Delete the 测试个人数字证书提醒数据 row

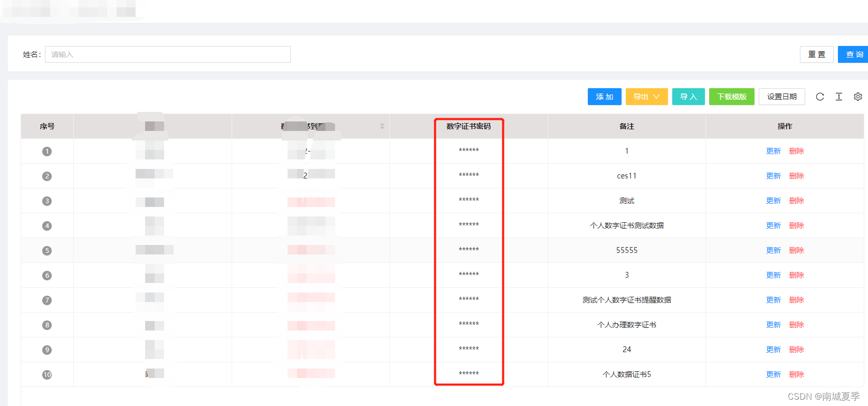point(797,300)
